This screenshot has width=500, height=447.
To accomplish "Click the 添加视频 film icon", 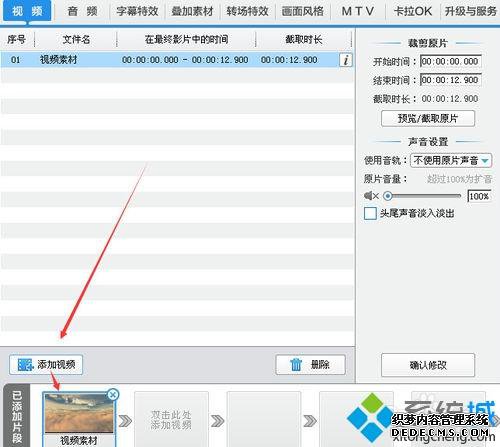I will [26, 365].
